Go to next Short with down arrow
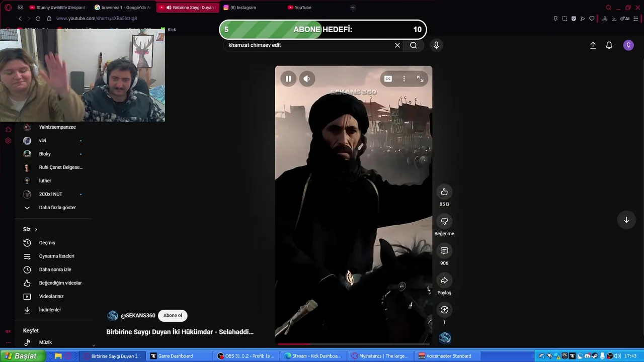Screen dimensions: 644x362 click(x=626, y=220)
